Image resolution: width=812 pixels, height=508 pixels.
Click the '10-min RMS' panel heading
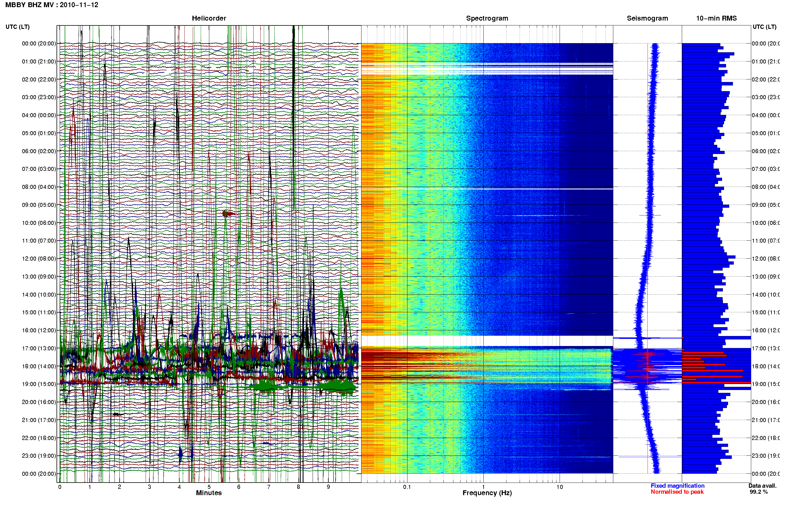pos(716,19)
